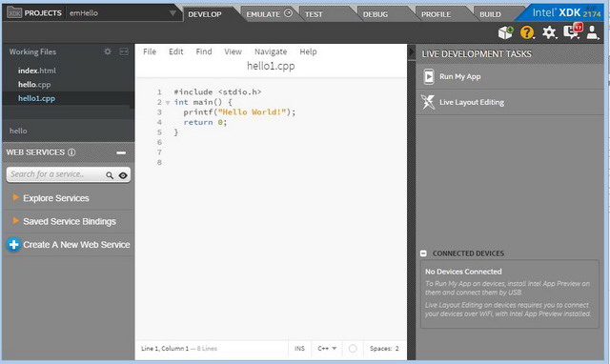Expand Saved Service Bindings
The height and width of the screenshot is (364, 610).
click(65, 222)
